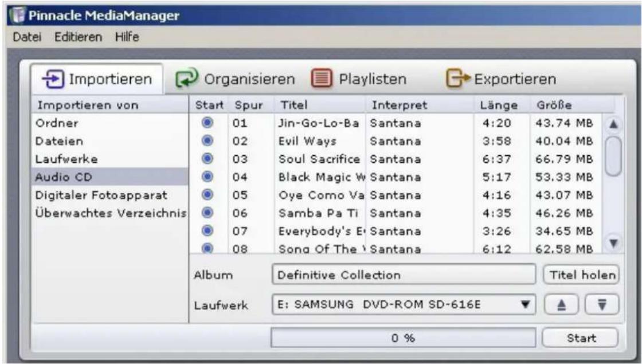The height and width of the screenshot is (364, 642).
Task: Sort by the Start column header
Action: click(x=209, y=105)
